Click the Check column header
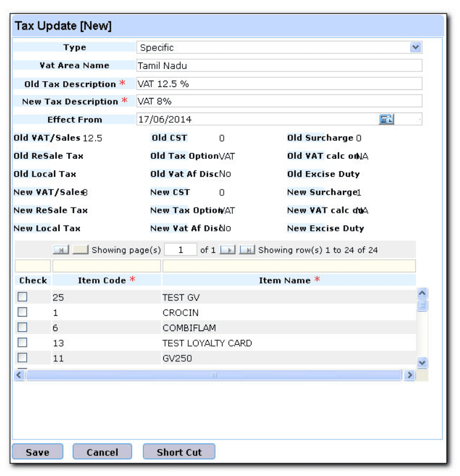Image resolution: width=460 pixels, height=476 pixels. (33, 280)
